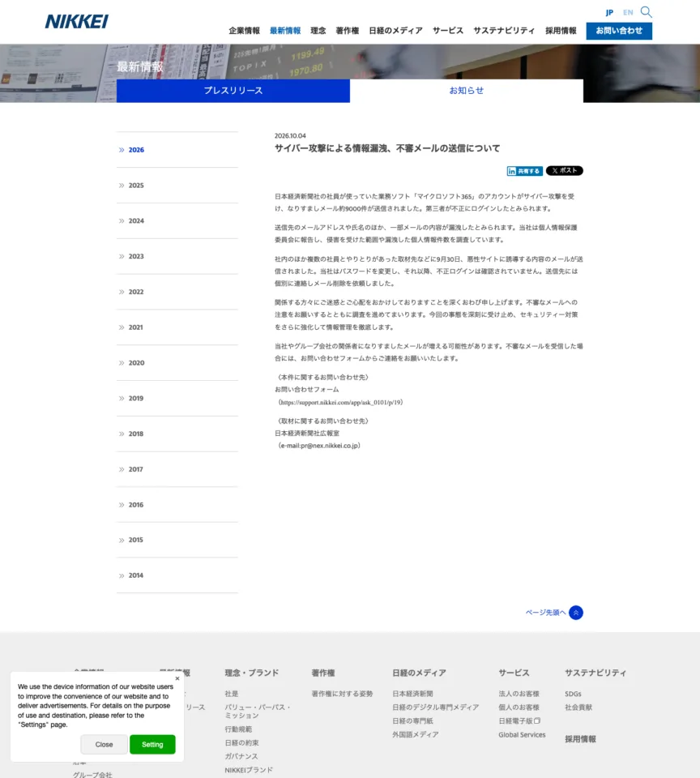Open the 2015 archive year
This screenshot has height=778, width=700.
tap(177, 540)
